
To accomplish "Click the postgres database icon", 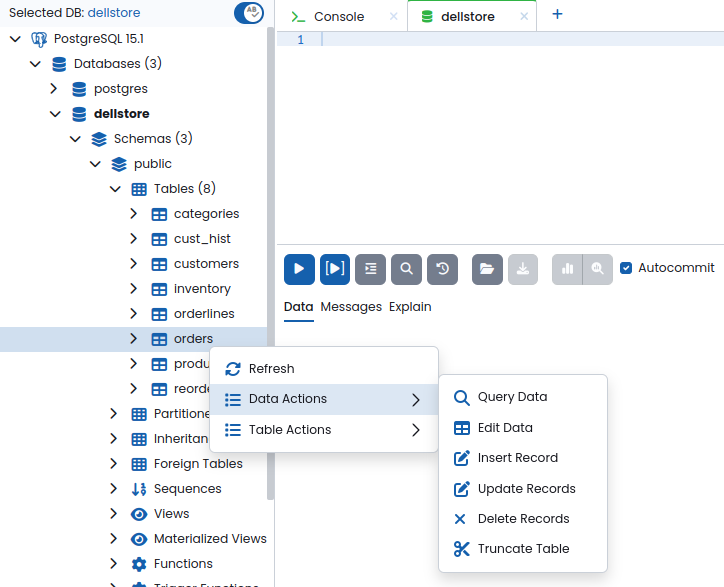I will 79,89.
